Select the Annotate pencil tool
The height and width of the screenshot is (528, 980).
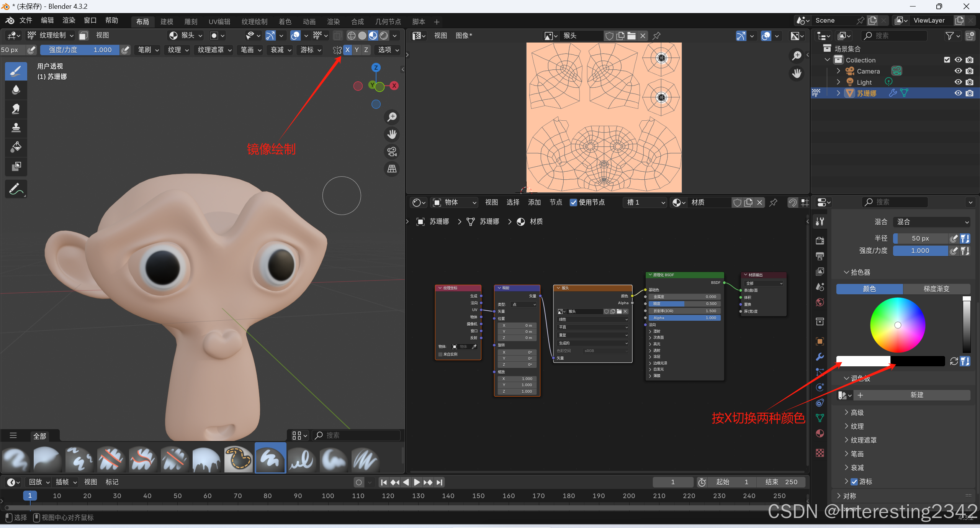pyautogui.click(x=16, y=189)
